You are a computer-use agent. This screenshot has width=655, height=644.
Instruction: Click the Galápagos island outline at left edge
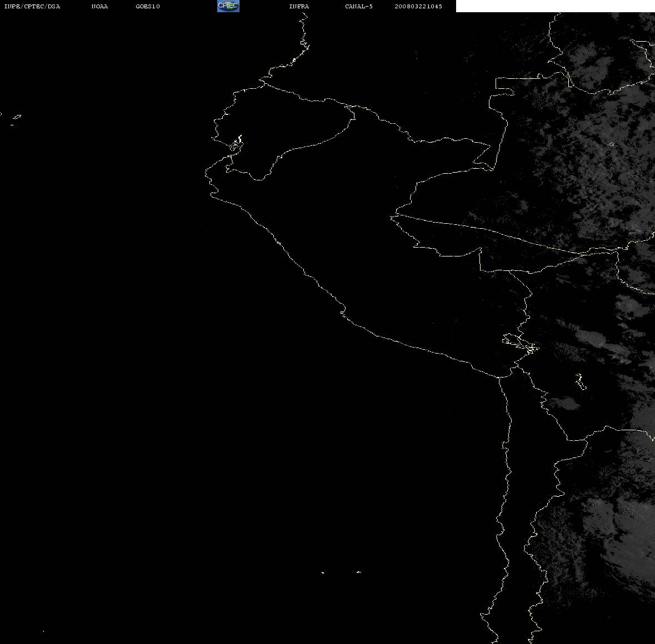(16, 118)
